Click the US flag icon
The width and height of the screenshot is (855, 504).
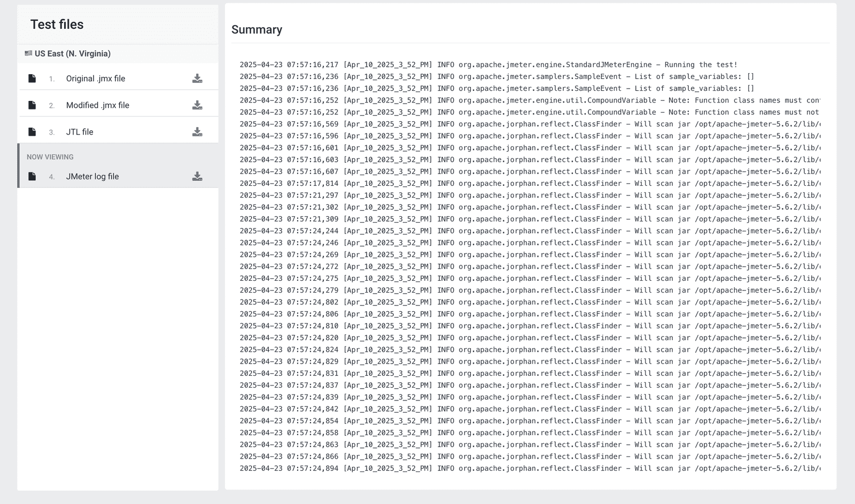tap(28, 53)
